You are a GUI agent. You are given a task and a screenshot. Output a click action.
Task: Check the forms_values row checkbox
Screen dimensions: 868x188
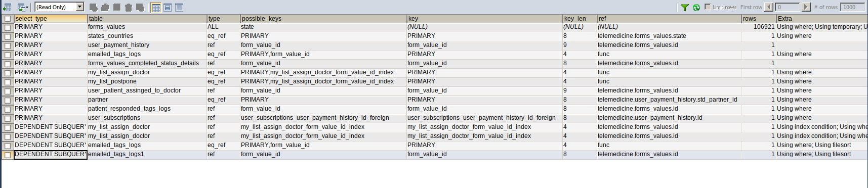pos(8,27)
